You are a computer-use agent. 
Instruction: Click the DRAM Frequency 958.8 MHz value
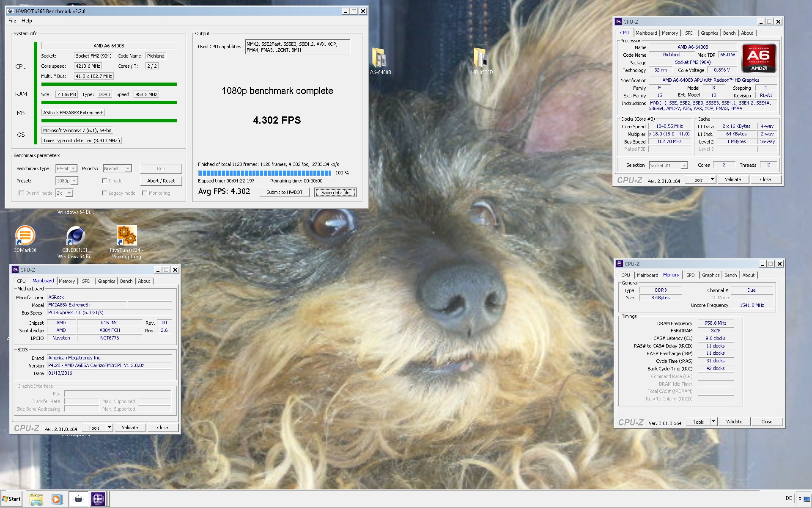click(x=716, y=323)
